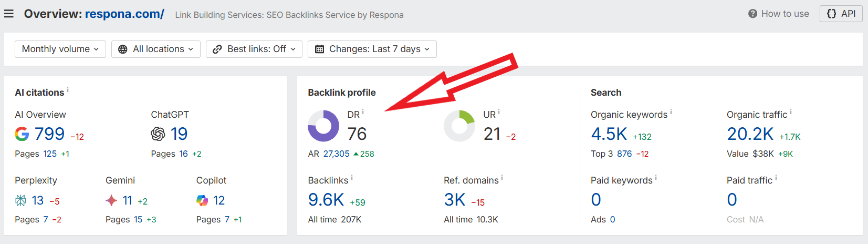The image size is (868, 244).
Task: Click the DR value 76
Action: click(357, 134)
